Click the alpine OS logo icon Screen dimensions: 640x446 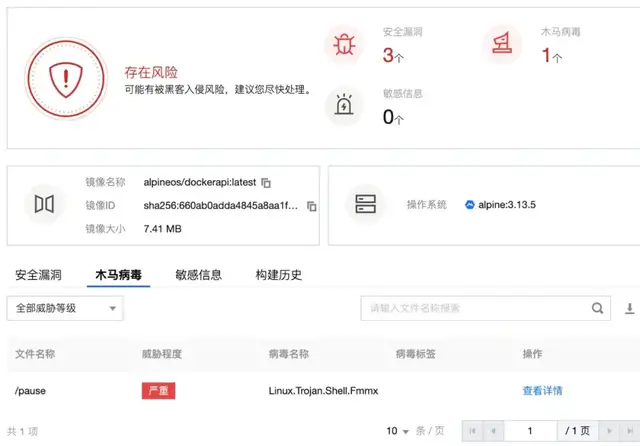[470, 205]
